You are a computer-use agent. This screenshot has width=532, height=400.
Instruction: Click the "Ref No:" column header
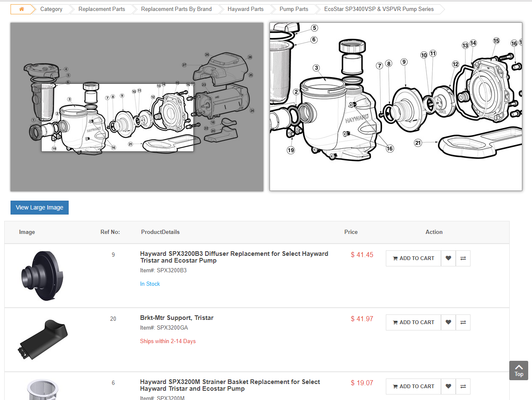110,232
